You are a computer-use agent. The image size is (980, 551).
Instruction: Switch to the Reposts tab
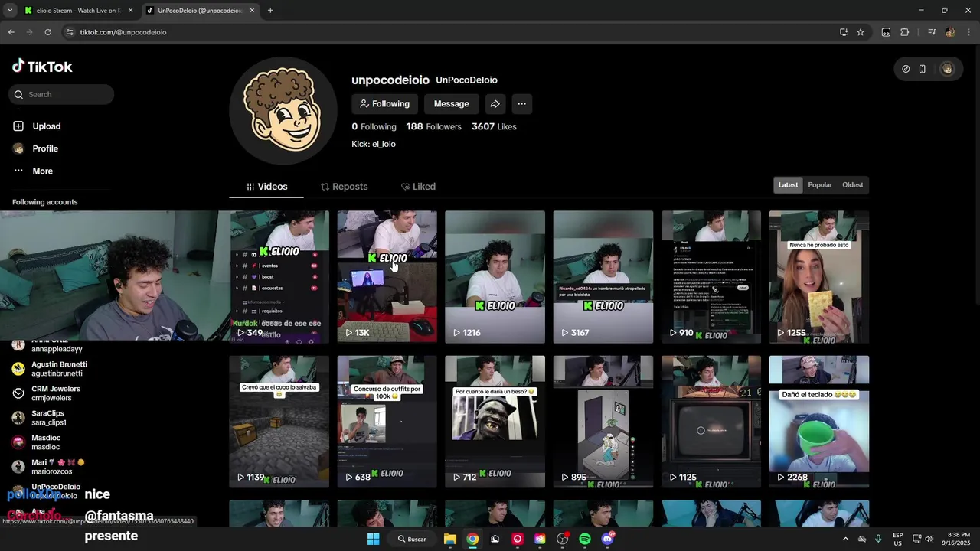point(344,187)
